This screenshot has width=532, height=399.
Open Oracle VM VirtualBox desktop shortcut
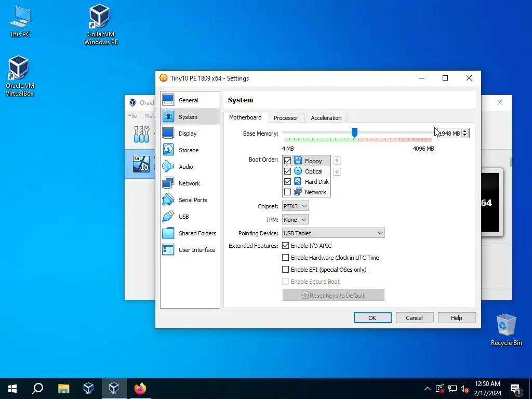coord(19,76)
